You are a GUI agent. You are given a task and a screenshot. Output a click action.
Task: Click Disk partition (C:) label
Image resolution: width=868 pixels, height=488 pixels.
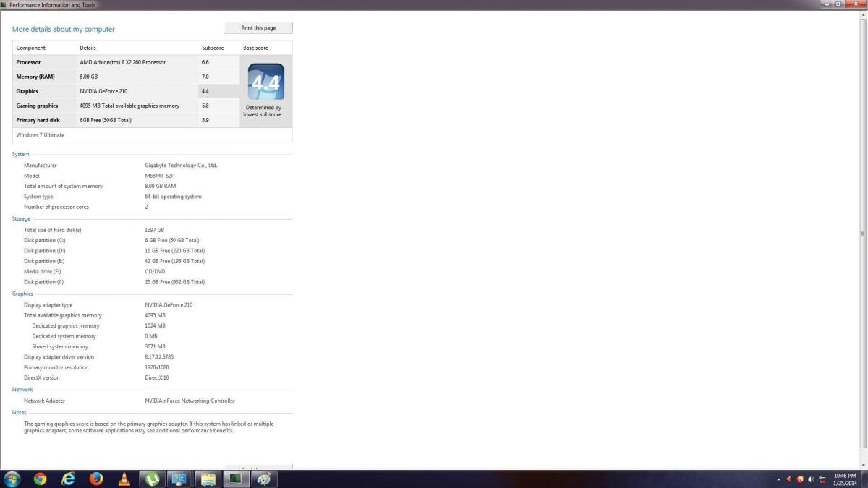[44, 240]
